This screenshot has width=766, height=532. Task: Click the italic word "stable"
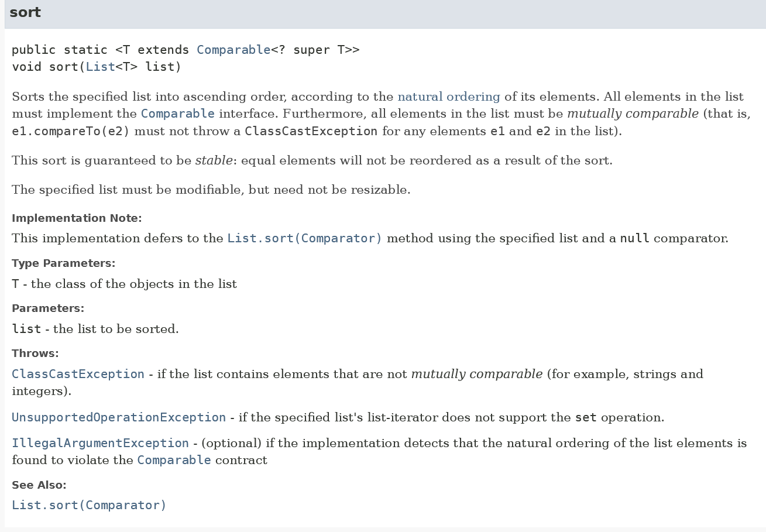[214, 160]
